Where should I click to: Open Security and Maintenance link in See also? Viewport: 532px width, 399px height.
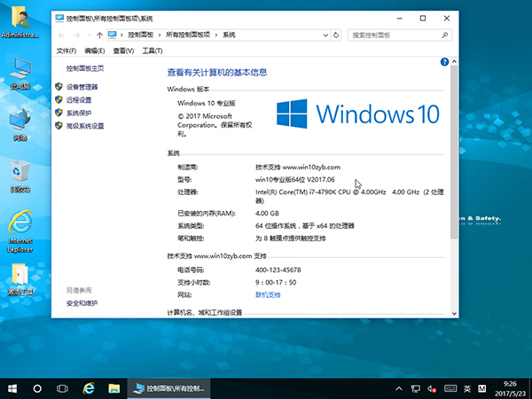click(x=82, y=303)
